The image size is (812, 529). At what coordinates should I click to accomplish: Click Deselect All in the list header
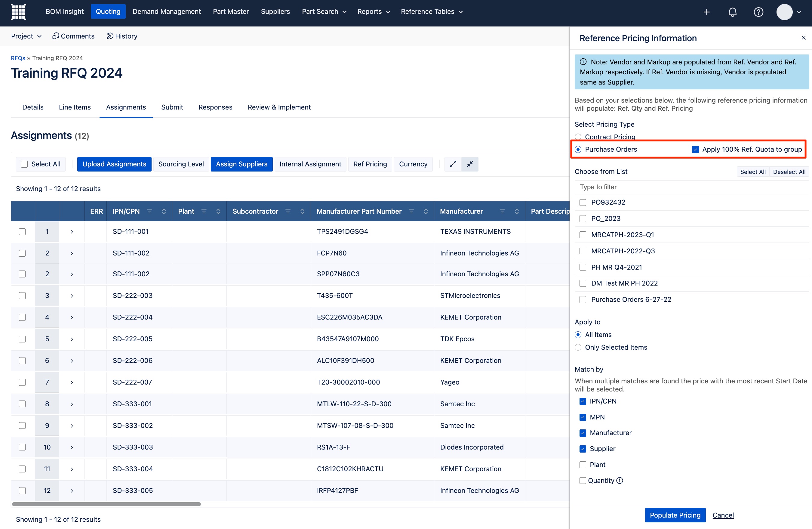click(x=789, y=172)
